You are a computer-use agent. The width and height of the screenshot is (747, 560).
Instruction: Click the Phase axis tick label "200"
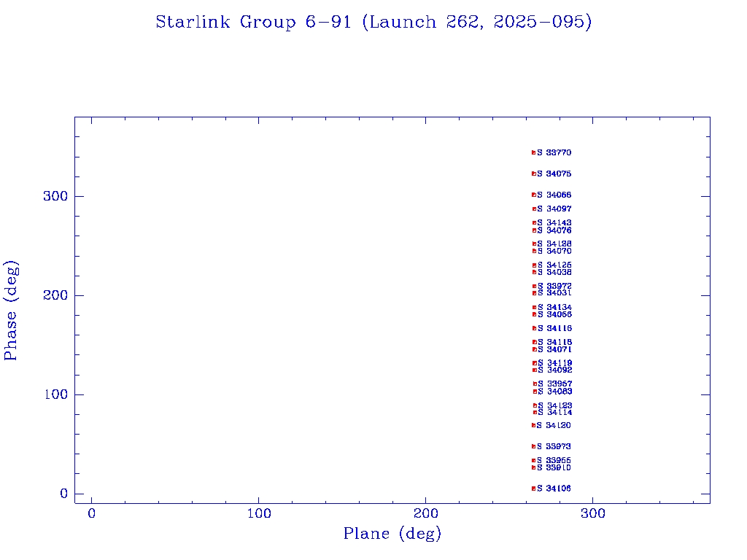[55, 295]
